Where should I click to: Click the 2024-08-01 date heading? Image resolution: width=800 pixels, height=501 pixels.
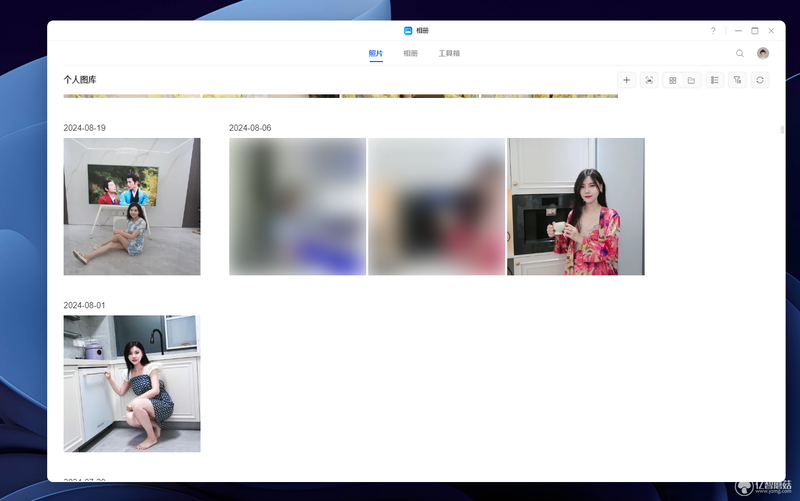pyautogui.click(x=84, y=305)
